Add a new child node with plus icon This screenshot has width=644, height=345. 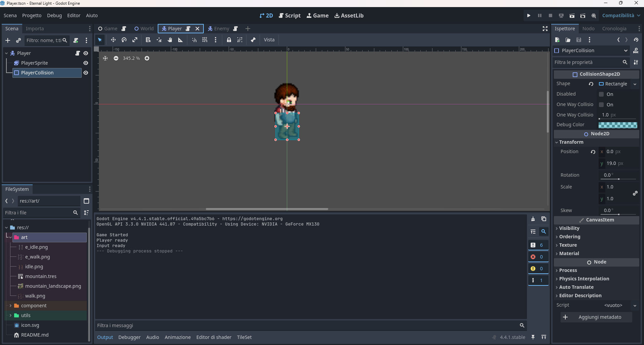(x=8, y=40)
